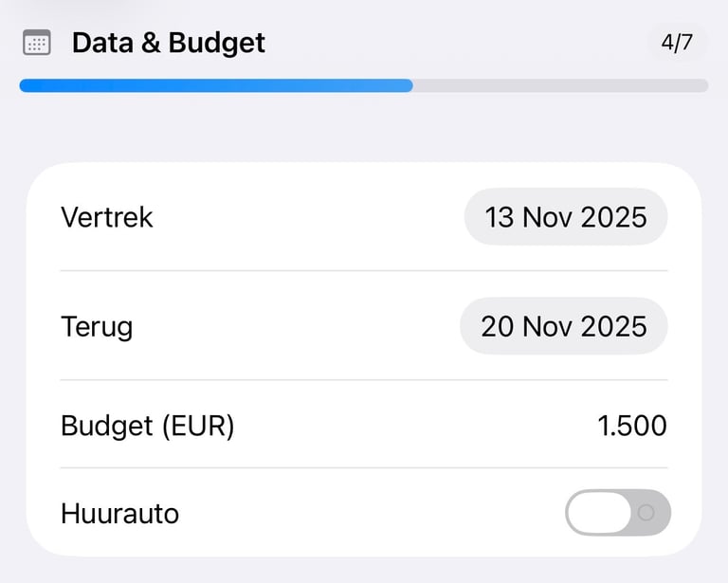Focus the budget amount field showing 1.500
The width and height of the screenshot is (728, 583).
pyautogui.click(x=632, y=426)
